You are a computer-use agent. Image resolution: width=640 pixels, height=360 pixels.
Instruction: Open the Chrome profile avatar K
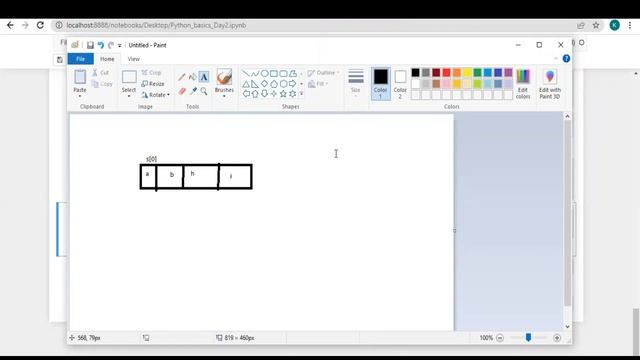614,25
